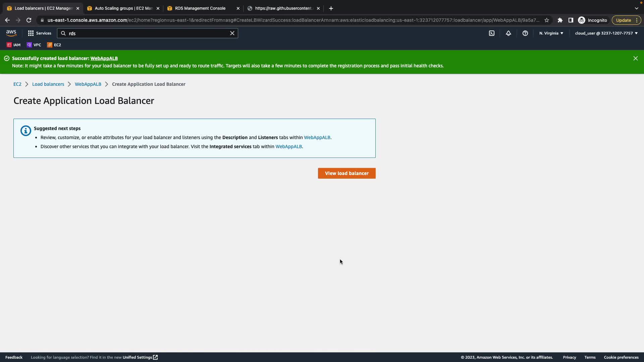Expand the cloud_user account dropdown

[x=606, y=33]
